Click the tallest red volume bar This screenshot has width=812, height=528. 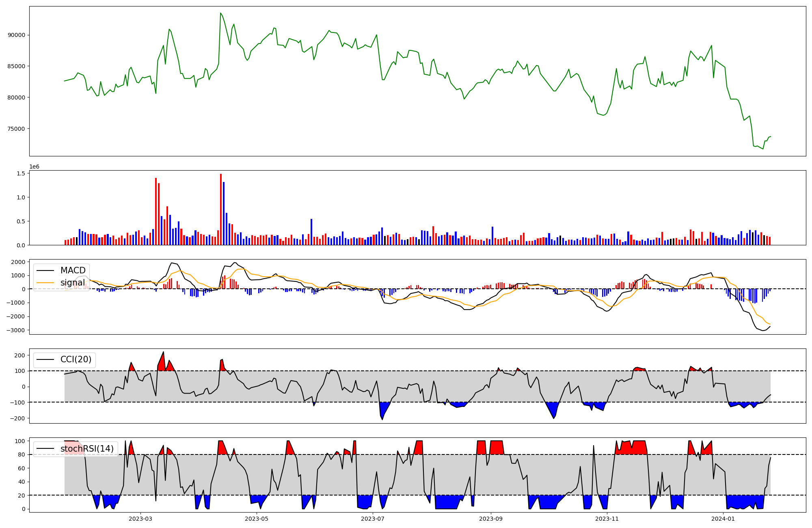(x=221, y=209)
